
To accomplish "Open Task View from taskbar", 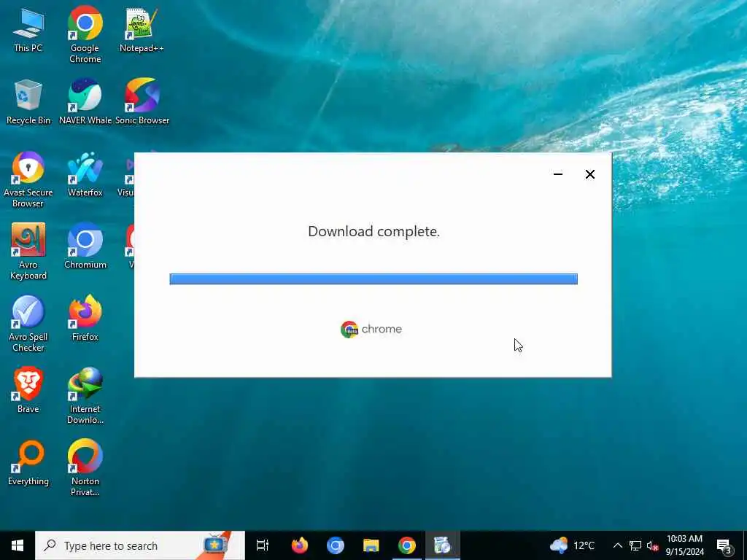I will (263, 545).
